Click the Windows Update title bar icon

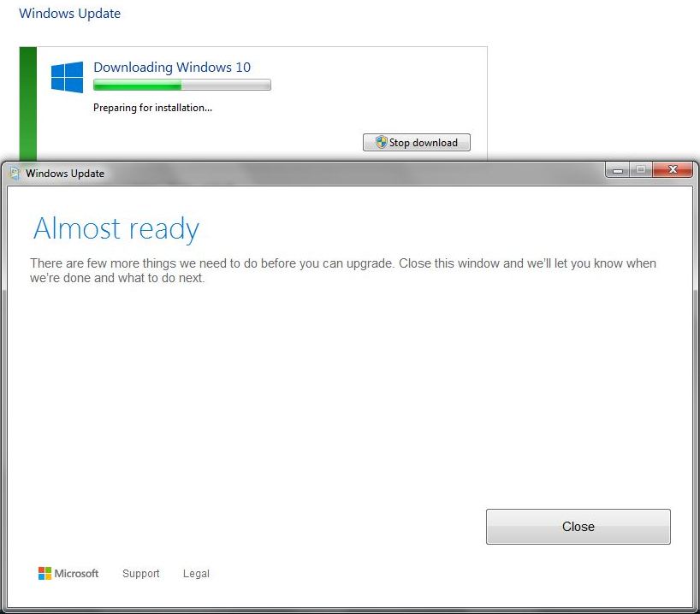pos(15,173)
